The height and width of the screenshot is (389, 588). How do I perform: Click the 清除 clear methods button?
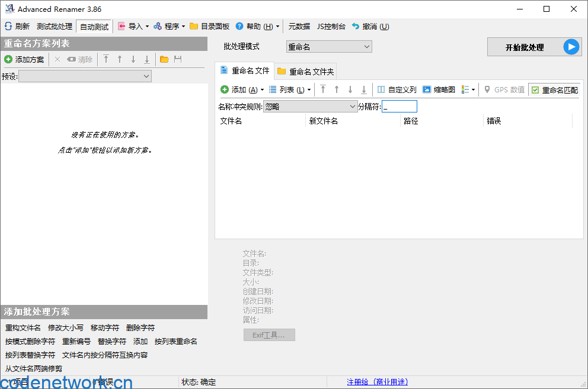click(80, 60)
